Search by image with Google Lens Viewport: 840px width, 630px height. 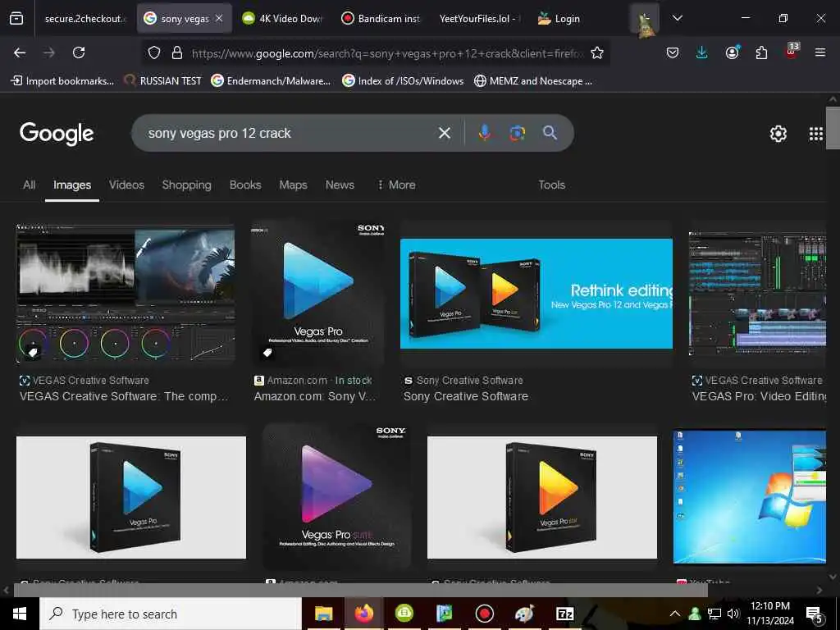[517, 133]
